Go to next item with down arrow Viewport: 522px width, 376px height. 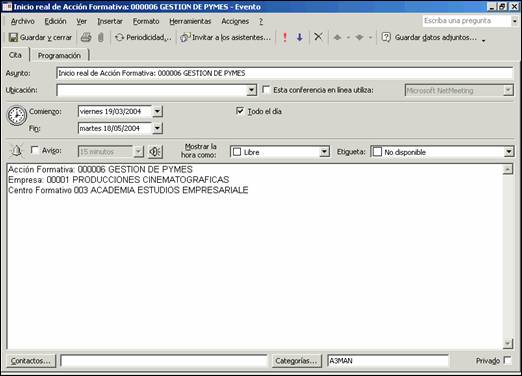359,38
